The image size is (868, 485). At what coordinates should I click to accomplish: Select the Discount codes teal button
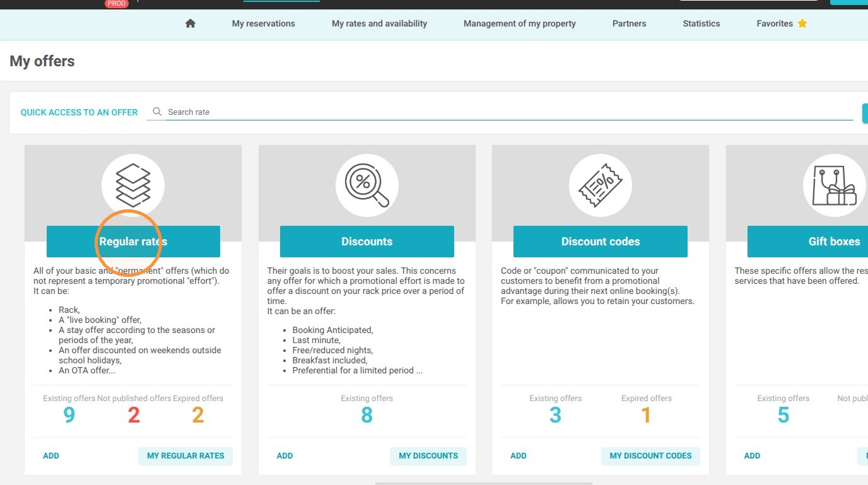[601, 242]
